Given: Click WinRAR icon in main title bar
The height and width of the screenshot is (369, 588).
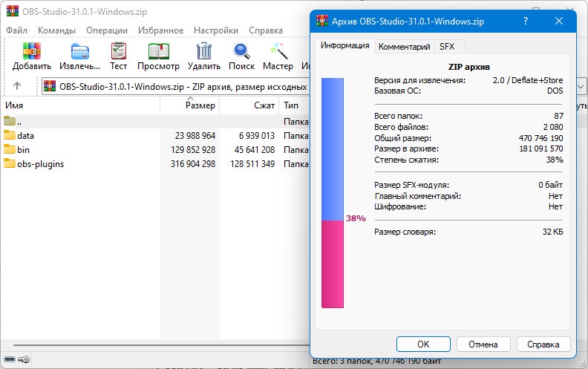Looking at the screenshot, I should [13, 11].
